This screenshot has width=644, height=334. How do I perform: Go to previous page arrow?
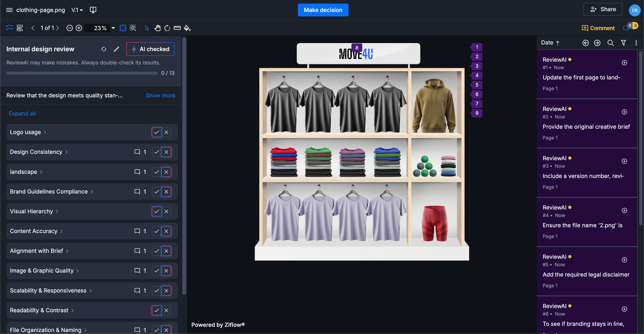click(x=33, y=28)
